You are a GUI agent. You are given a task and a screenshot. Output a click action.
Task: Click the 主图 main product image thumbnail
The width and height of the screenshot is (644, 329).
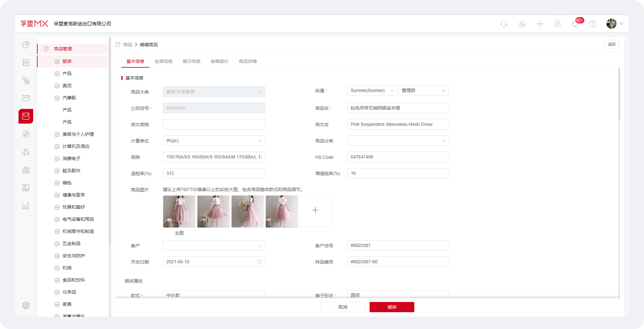179,211
